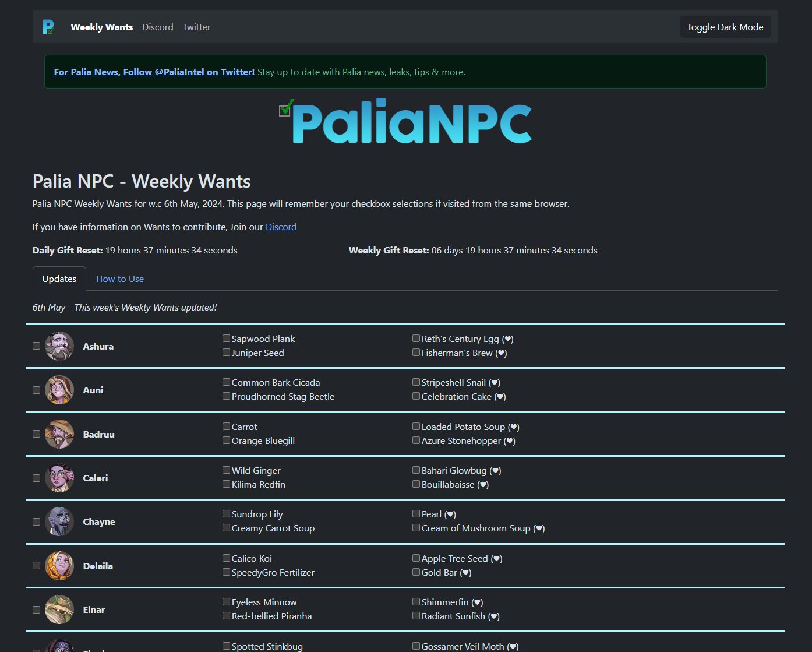Click the Ashura name label

(98, 346)
